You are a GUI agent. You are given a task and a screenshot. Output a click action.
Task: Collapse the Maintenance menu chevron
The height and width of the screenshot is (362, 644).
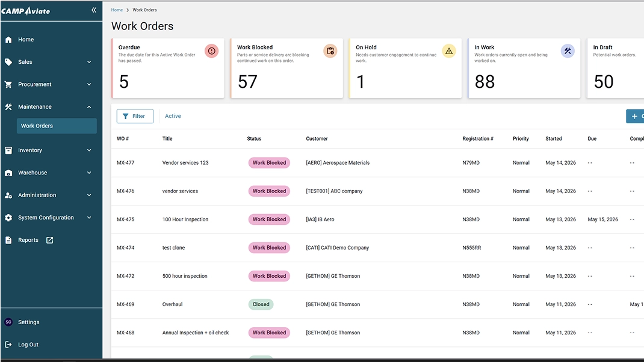89,106
